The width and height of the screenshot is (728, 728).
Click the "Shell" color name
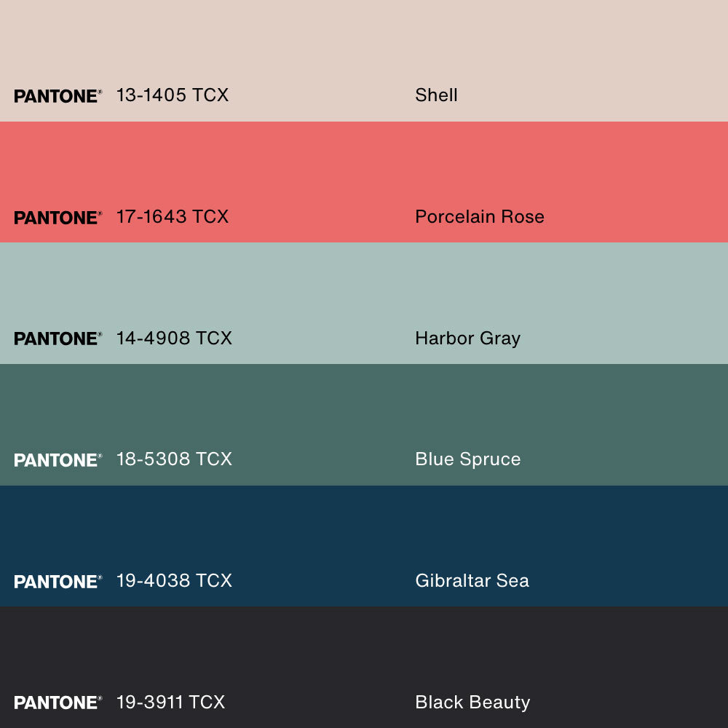436,95
